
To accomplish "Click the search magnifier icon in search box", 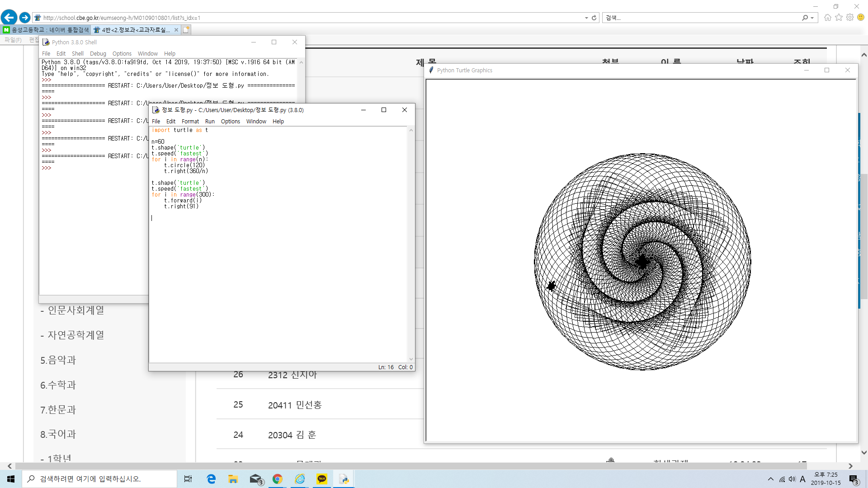I will 805,18.
